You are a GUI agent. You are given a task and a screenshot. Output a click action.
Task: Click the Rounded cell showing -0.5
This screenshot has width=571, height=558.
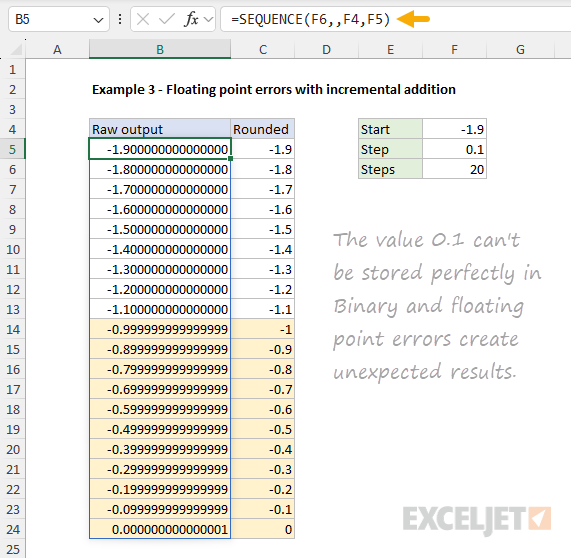tap(263, 429)
